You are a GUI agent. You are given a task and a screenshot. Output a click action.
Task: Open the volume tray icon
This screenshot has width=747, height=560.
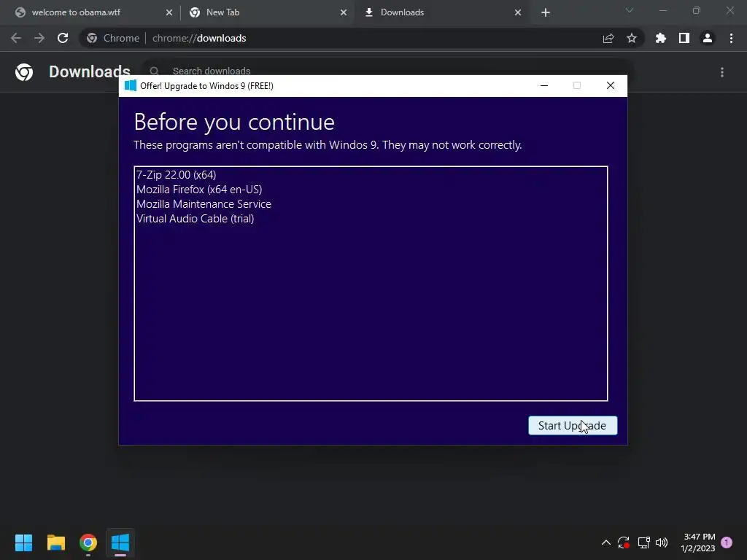tap(662, 542)
